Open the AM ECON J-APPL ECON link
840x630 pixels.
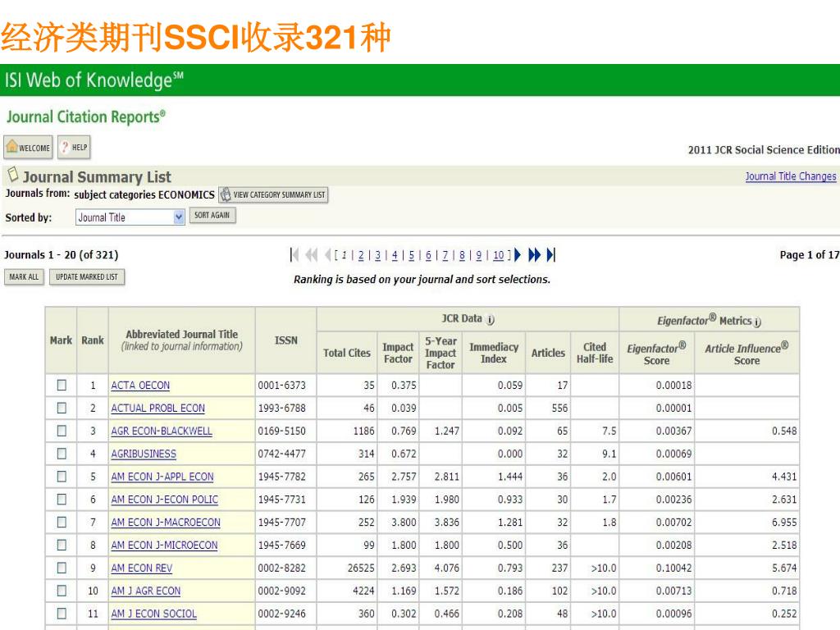pyautogui.click(x=162, y=477)
